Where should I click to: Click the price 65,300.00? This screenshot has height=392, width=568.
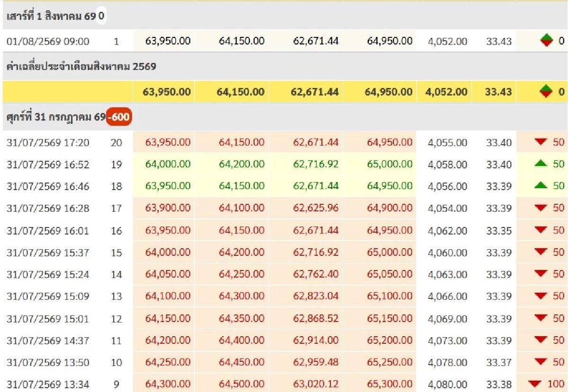(x=390, y=384)
